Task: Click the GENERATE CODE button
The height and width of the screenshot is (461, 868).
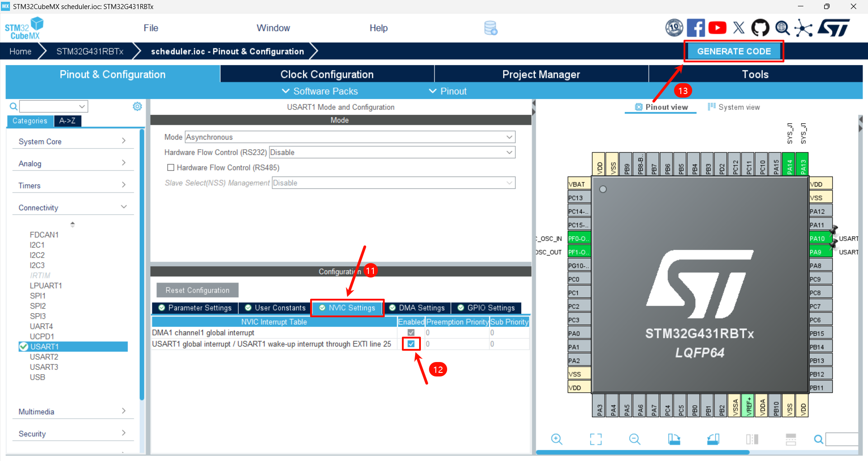Action: 734,52
